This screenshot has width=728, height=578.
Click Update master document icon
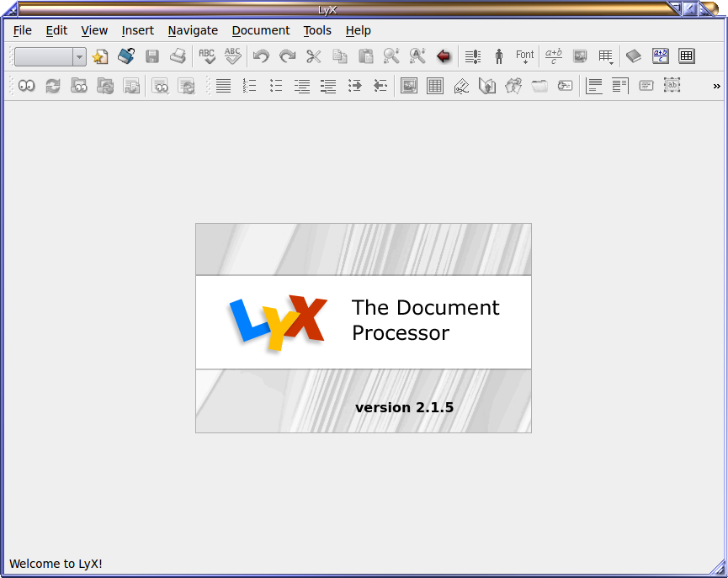point(105,86)
